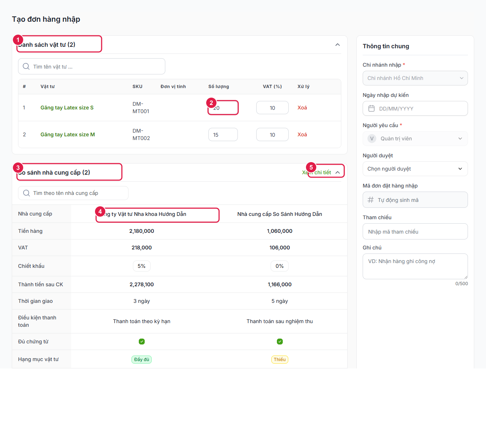
Task: Click green check for Nhà cung cấp So Sánh
Action: tap(280, 342)
